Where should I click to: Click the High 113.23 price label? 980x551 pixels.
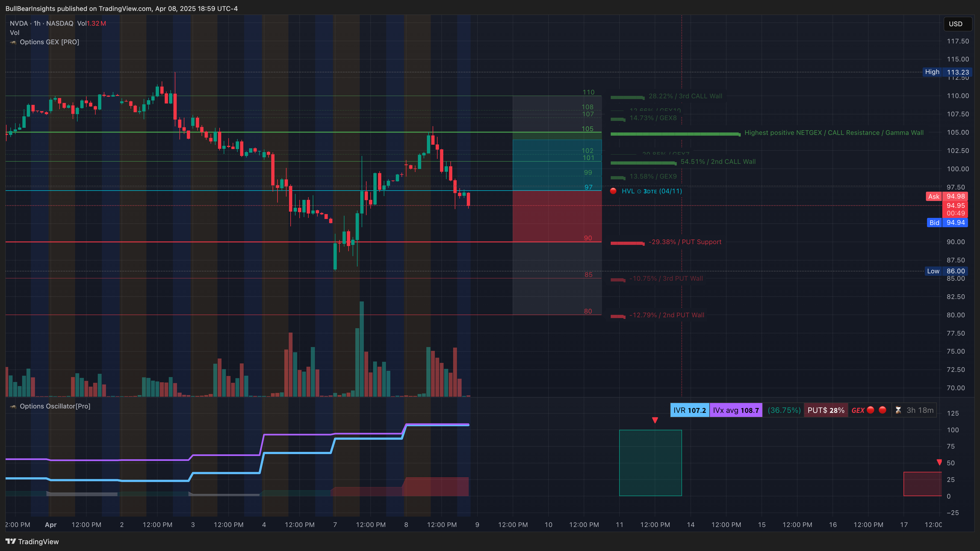tap(947, 72)
